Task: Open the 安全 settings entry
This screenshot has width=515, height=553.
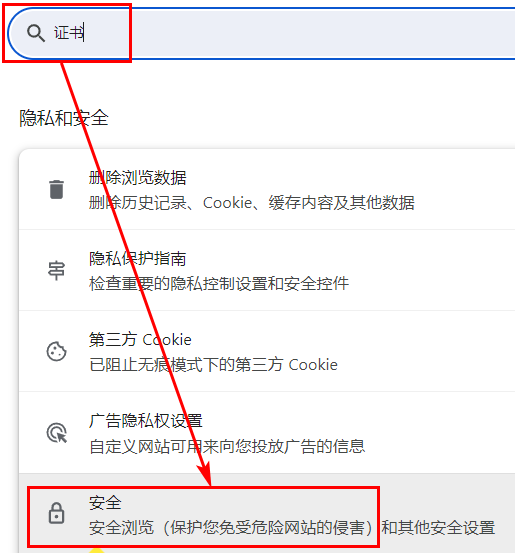Action: click(x=267, y=514)
